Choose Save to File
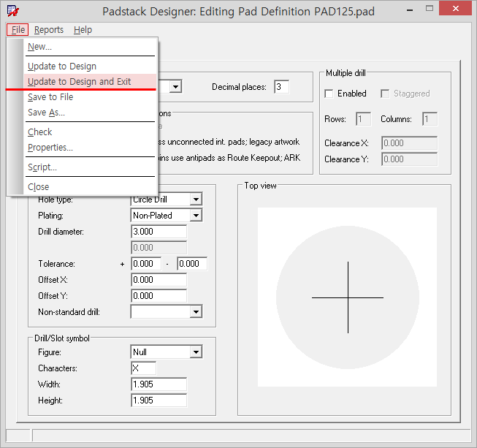 pyautogui.click(x=90, y=96)
